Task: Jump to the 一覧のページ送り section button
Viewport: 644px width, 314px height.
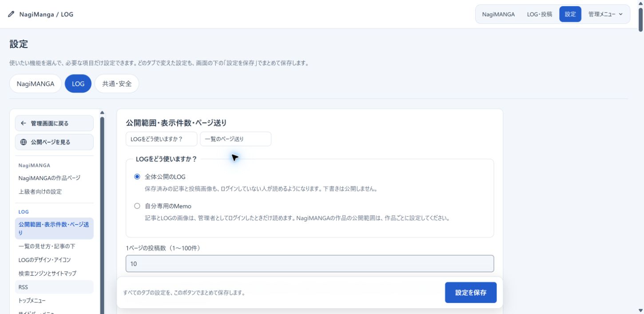Action: (235, 139)
